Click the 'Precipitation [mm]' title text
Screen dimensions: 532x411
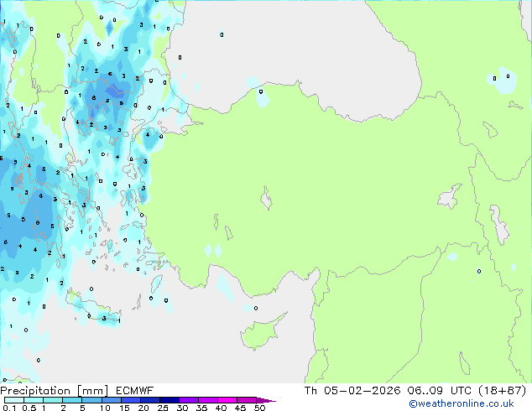(55, 391)
